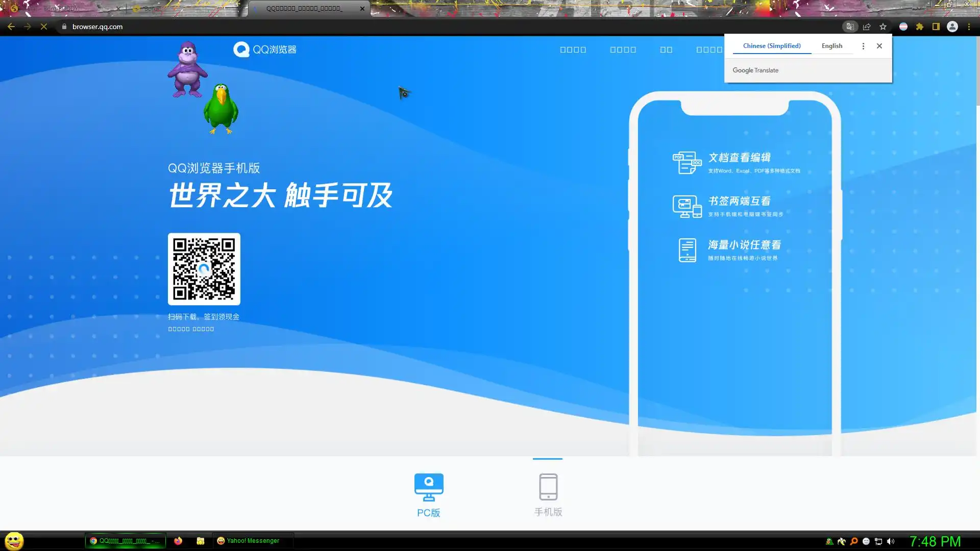
Task: Switch translation to English tab
Action: coord(832,46)
